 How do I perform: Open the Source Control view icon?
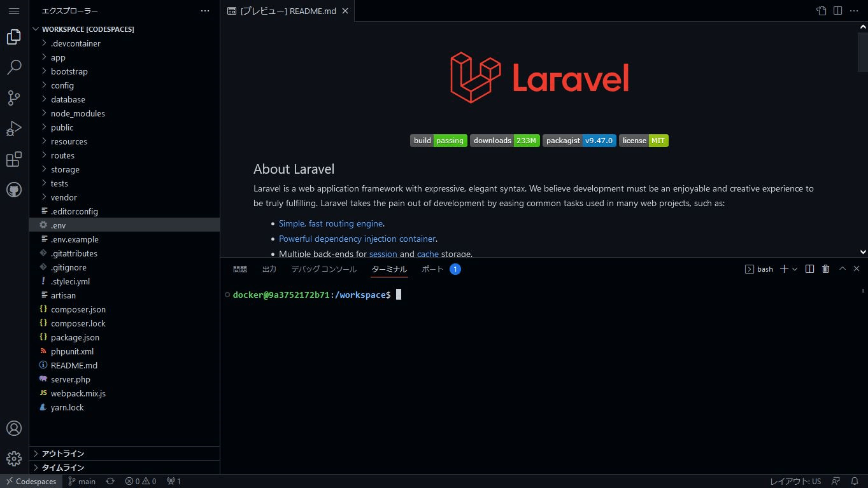(14, 98)
